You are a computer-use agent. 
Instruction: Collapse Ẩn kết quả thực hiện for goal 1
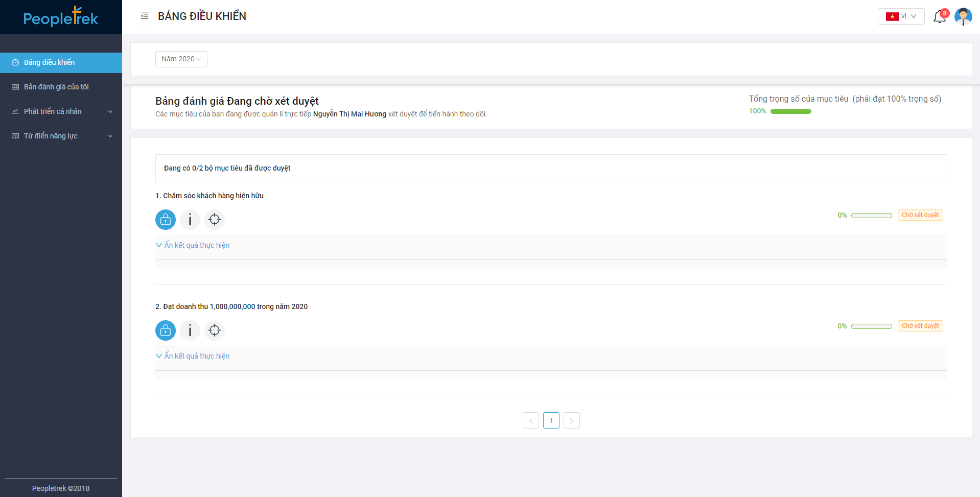click(x=193, y=245)
